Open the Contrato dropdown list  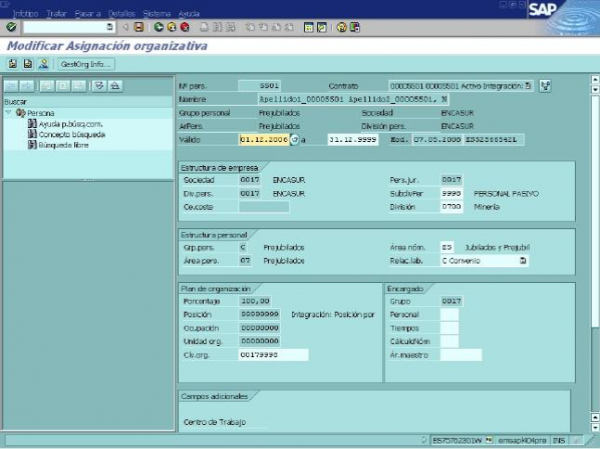pos(528,86)
